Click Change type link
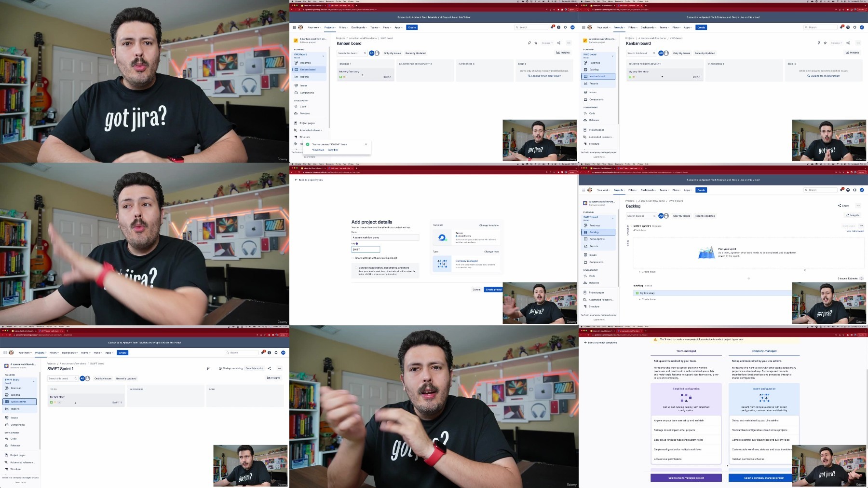Image resolution: width=868 pixels, height=488 pixels. [491, 251]
